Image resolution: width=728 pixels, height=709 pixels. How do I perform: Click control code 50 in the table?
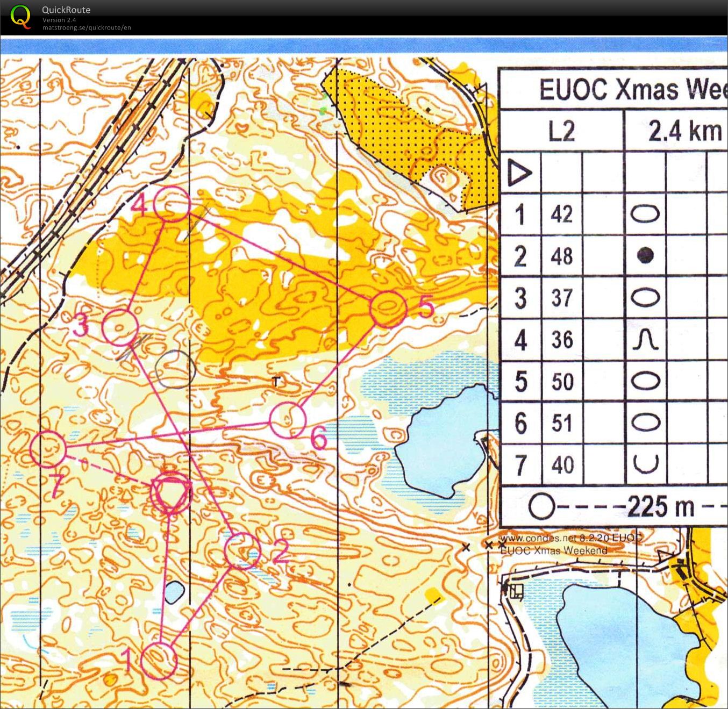click(562, 381)
